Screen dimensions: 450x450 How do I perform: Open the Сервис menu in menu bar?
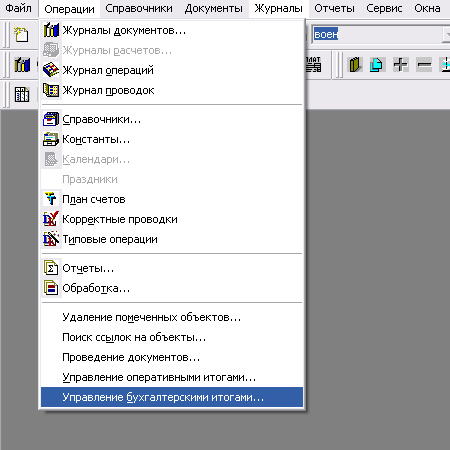(384, 8)
